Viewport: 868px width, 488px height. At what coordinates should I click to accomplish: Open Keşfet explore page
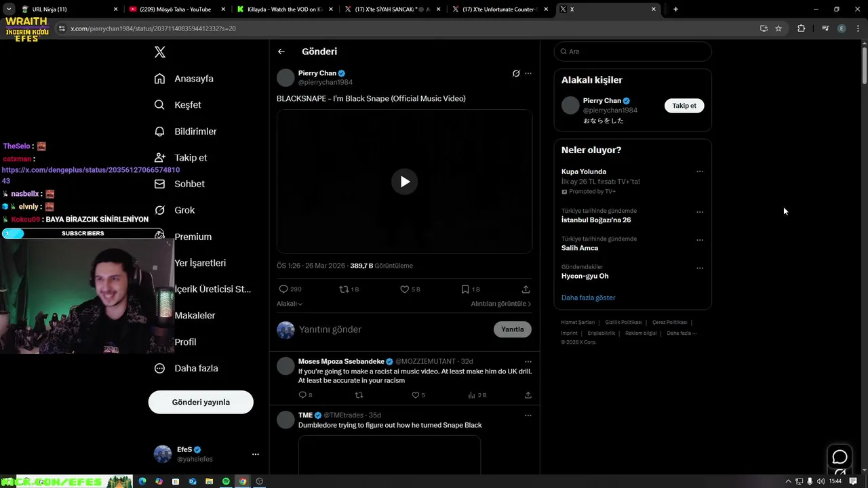click(x=178, y=105)
